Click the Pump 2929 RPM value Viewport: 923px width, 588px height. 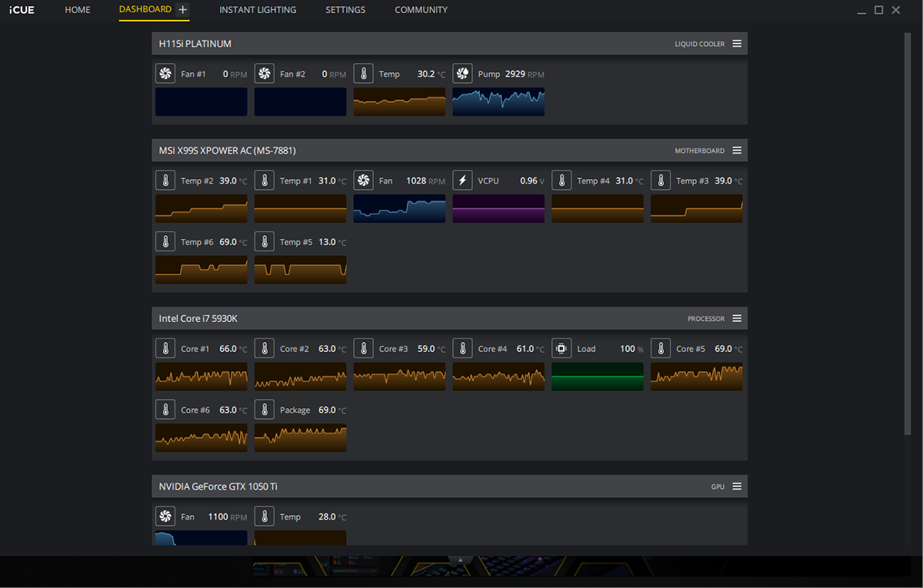point(525,75)
